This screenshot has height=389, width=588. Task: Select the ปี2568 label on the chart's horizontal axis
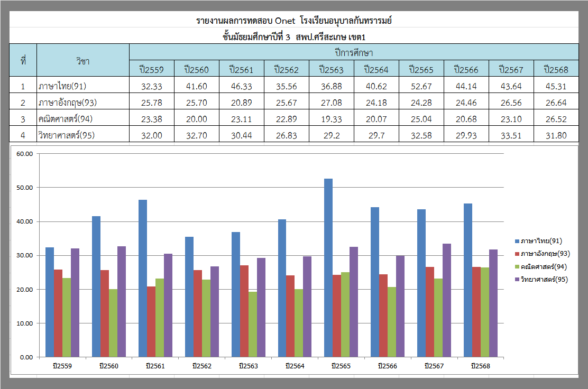pyautogui.click(x=480, y=366)
